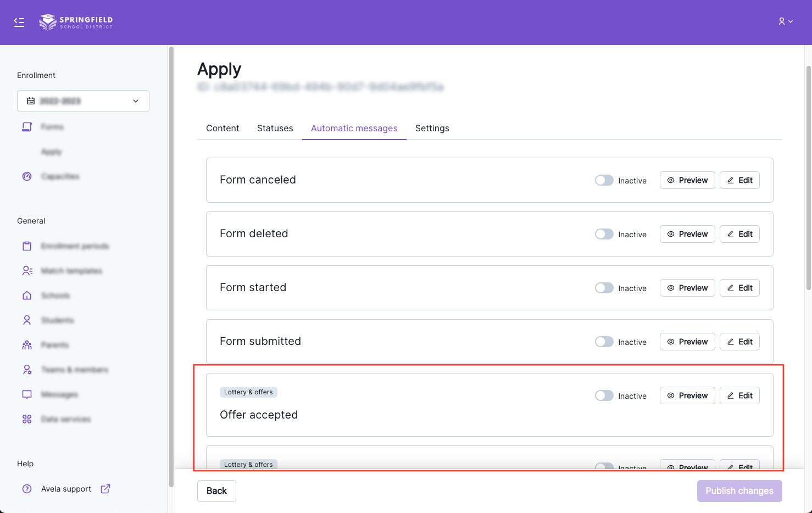
Task: Click the Springfield School District logo
Action: coord(76,22)
